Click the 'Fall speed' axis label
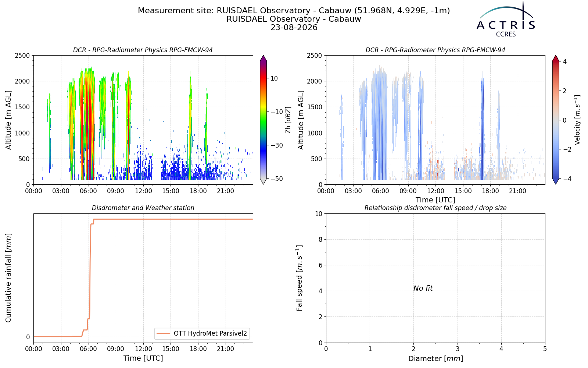The width and height of the screenshot is (588, 368). 300,278
